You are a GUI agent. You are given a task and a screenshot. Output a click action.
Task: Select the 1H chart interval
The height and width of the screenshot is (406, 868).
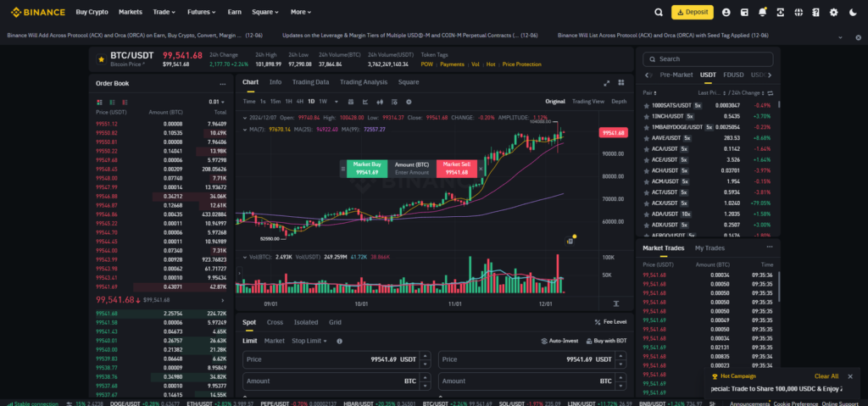point(288,102)
